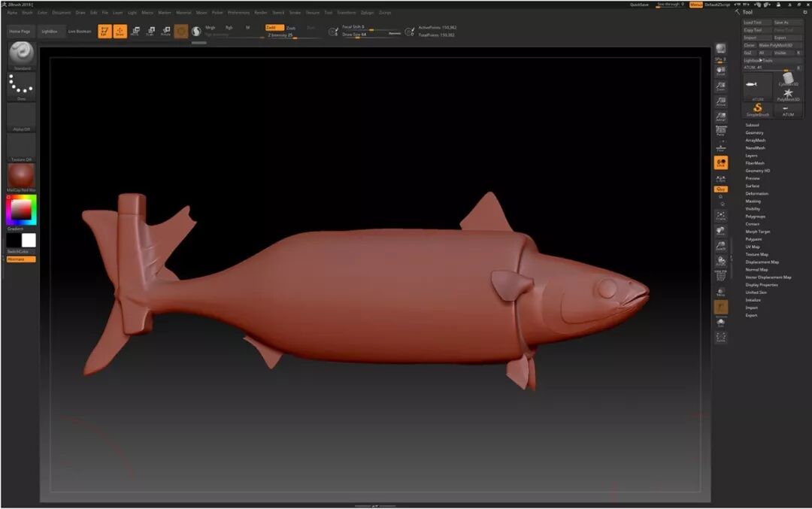Viewport: 812px width, 509px height.
Task: Toggle Transp transparency mode
Action: point(720,292)
